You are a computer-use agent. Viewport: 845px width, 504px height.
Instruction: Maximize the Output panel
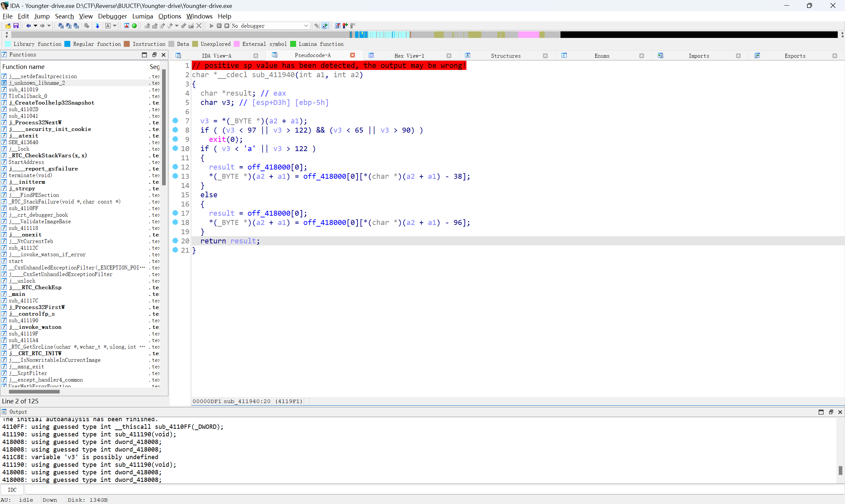coord(821,412)
